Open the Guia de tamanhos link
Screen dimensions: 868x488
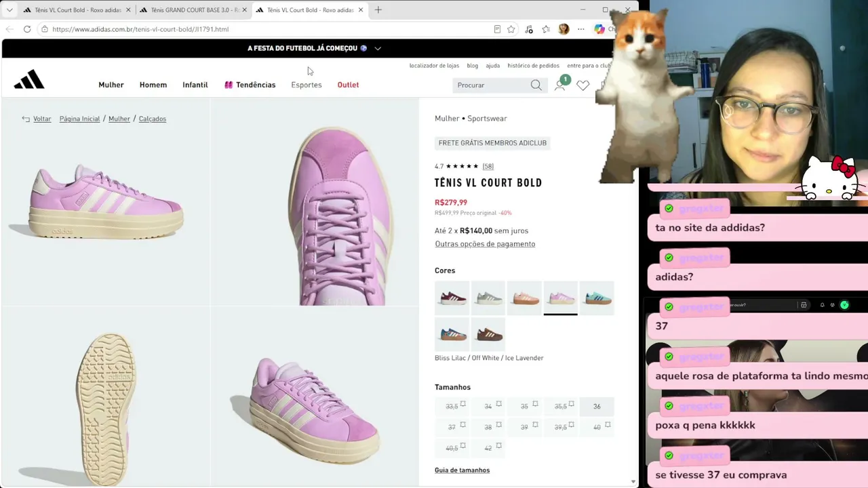pos(462,470)
